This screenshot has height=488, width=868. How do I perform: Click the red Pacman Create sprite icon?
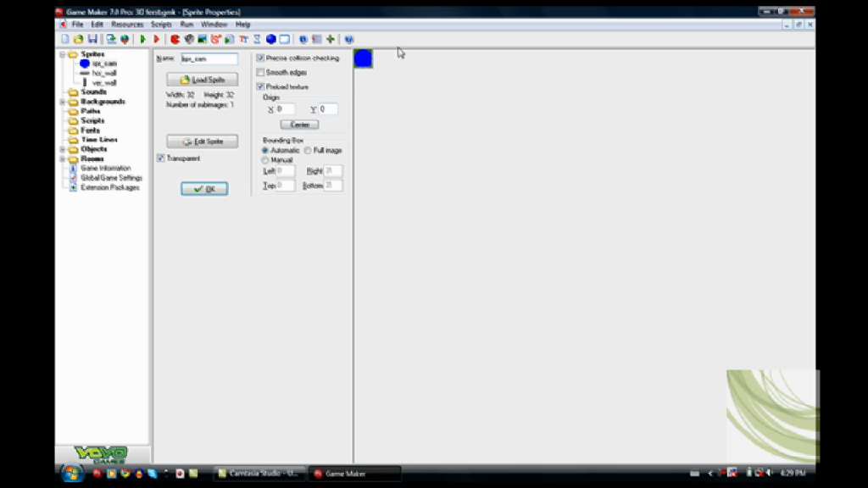175,39
